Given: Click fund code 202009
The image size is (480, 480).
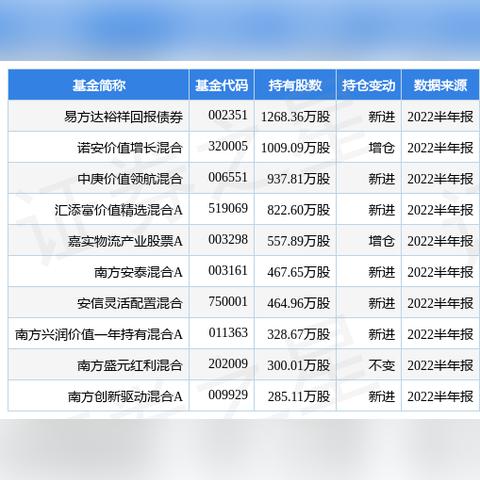Looking at the screenshot, I should pos(228,364).
